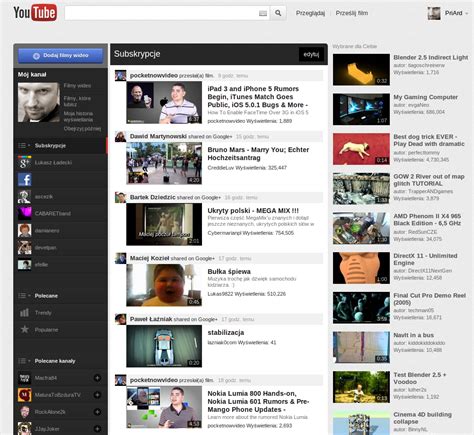The height and width of the screenshot is (435, 474).
Task: Open the RockAlone2k channel avatar
Action: pyautogui.click(x=24, y=412)
